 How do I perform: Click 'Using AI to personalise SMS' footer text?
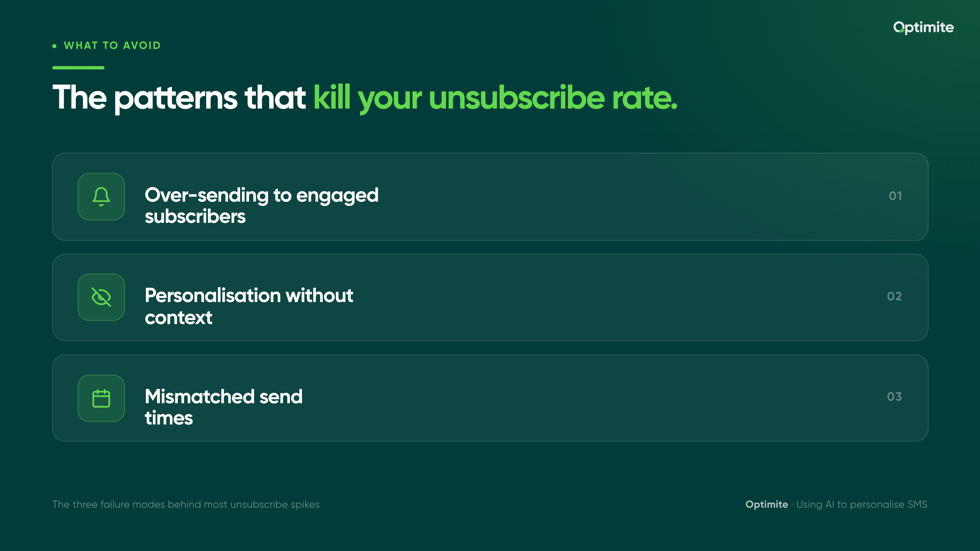(x=862, y=504)
